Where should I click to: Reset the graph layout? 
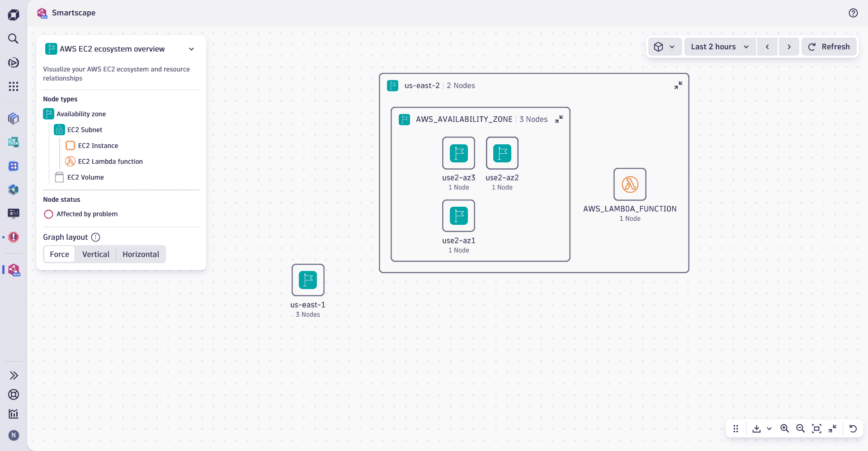[x=853, y=428]
